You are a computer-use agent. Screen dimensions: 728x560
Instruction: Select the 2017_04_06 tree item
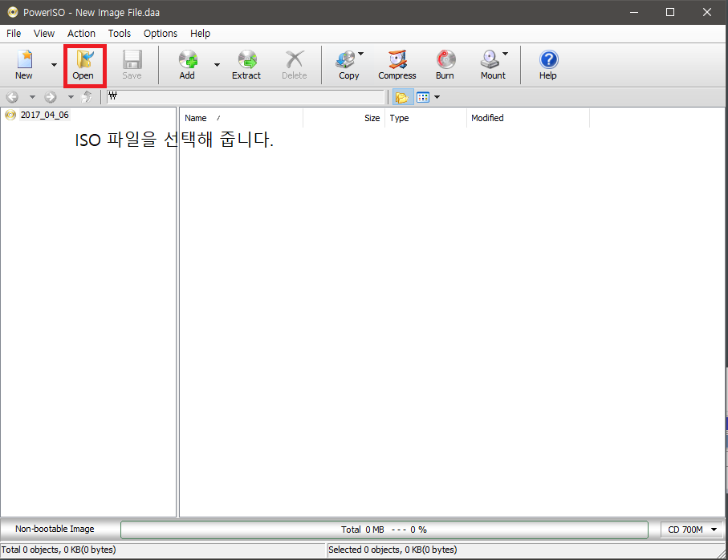44,115
